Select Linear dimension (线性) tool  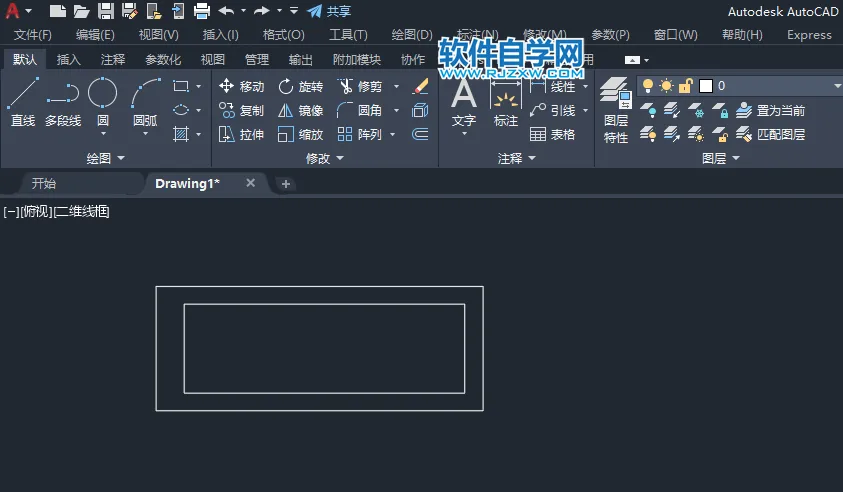click(x=553, y=86)
